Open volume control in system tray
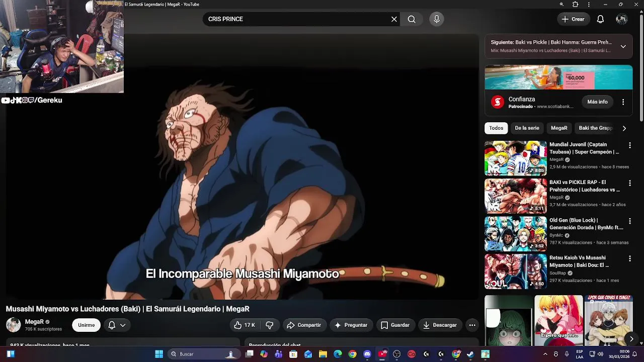Image resolution: width=644 pixels, height=362 pixels. tap(601, 354)
